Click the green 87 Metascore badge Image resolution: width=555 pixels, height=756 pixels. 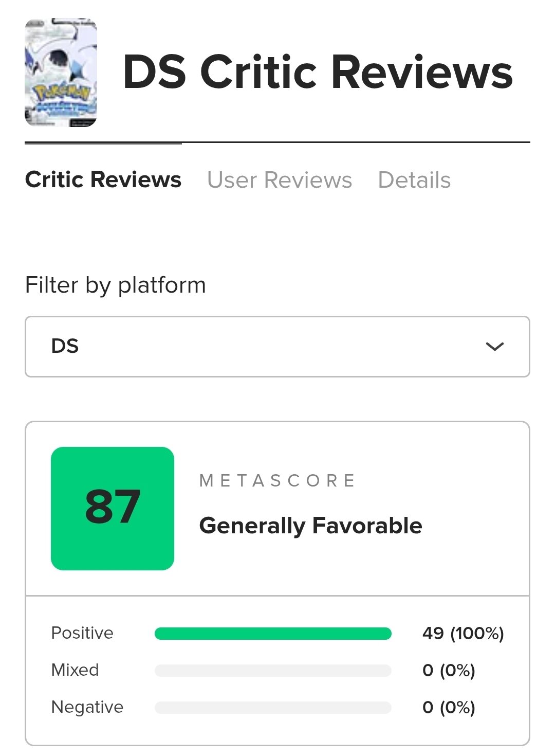(113, 508)
